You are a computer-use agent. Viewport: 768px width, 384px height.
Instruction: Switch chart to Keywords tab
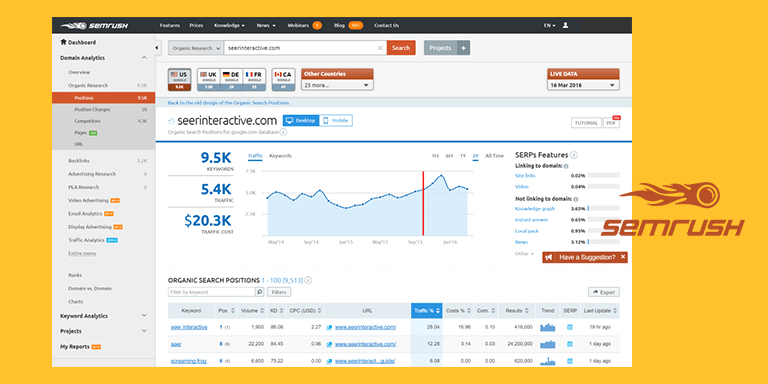[x=281, y=156]
